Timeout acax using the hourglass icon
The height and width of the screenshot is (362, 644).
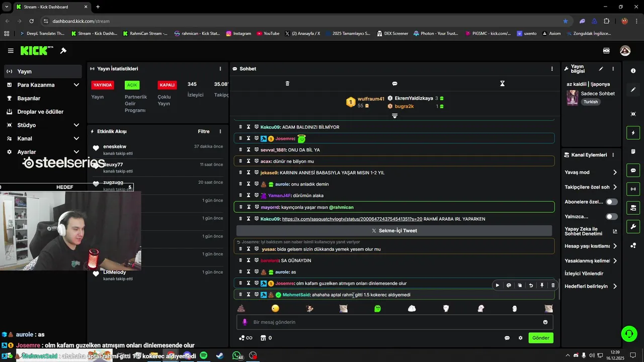click(249, 161)
